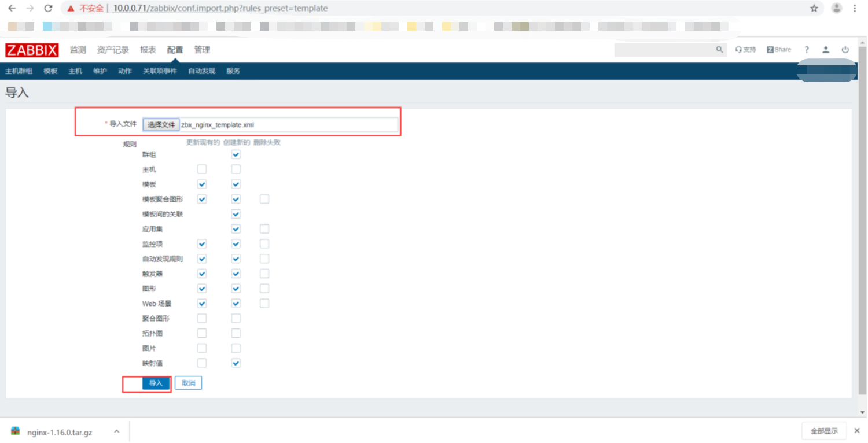Click the Zabbix Share icon

point(779,50)
